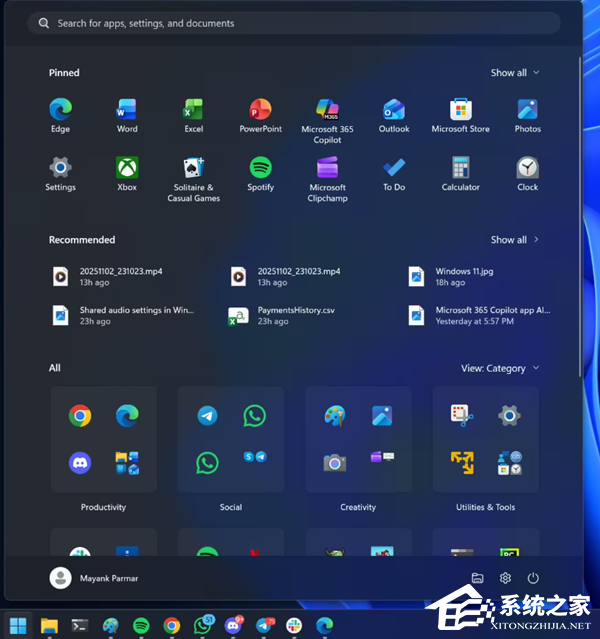Open Slack on the taskbar
Image resolution: width=600 pixels, height=639 pixels.
pyautogui.click(x=294, y=626)
